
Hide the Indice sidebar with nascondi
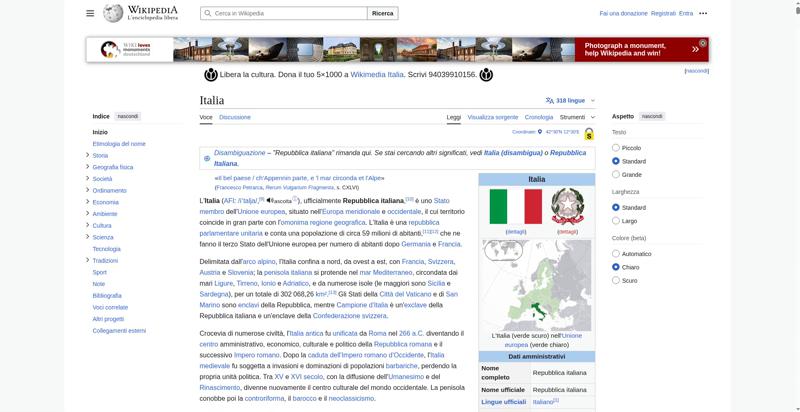click(x=128, y=116)
